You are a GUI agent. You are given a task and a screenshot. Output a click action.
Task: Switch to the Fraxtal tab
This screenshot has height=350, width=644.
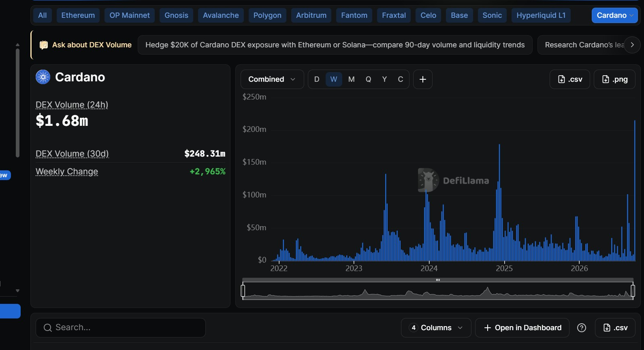[x=394, y=15]
